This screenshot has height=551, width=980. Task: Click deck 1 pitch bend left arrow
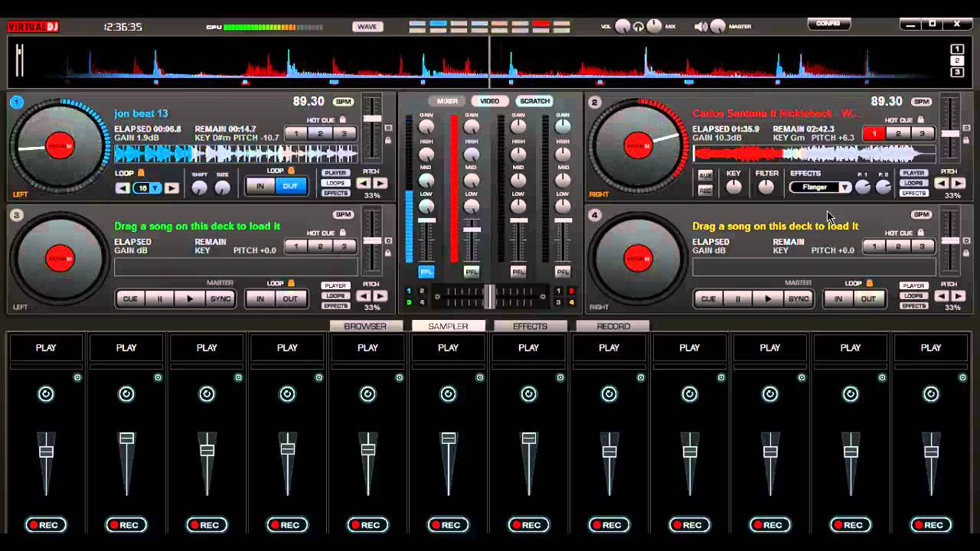[x=364, y=184]
